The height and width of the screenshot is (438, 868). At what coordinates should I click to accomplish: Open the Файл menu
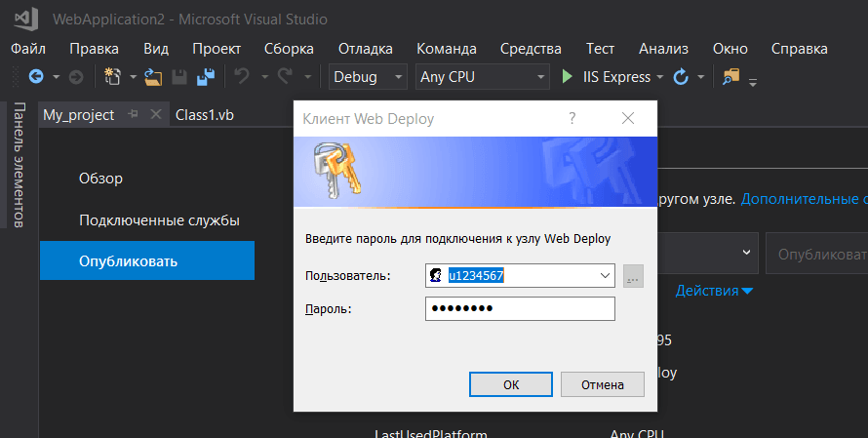pyautogui.click(x=28, y=49)
